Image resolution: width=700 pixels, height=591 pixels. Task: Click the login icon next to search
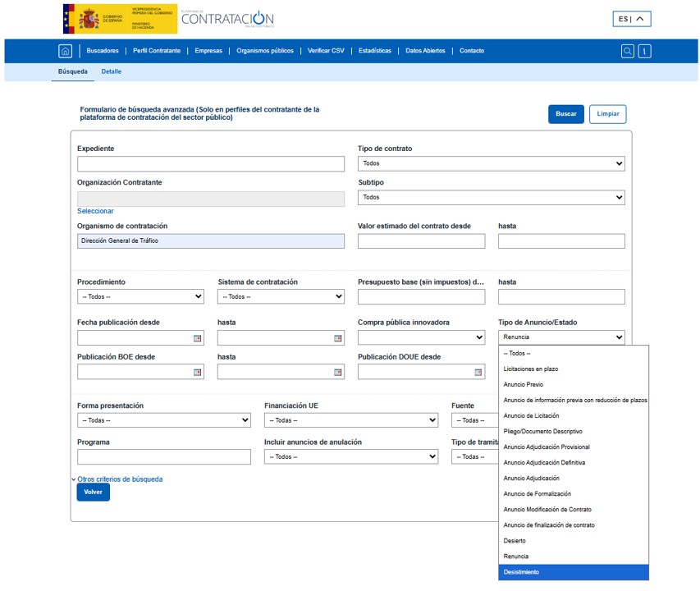(645, 51)
